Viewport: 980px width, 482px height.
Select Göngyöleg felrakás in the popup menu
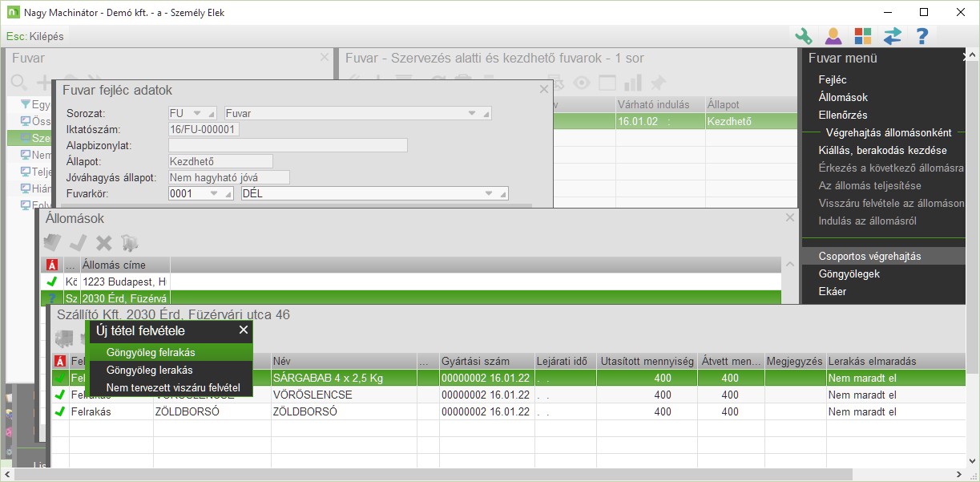click(170, 352)
